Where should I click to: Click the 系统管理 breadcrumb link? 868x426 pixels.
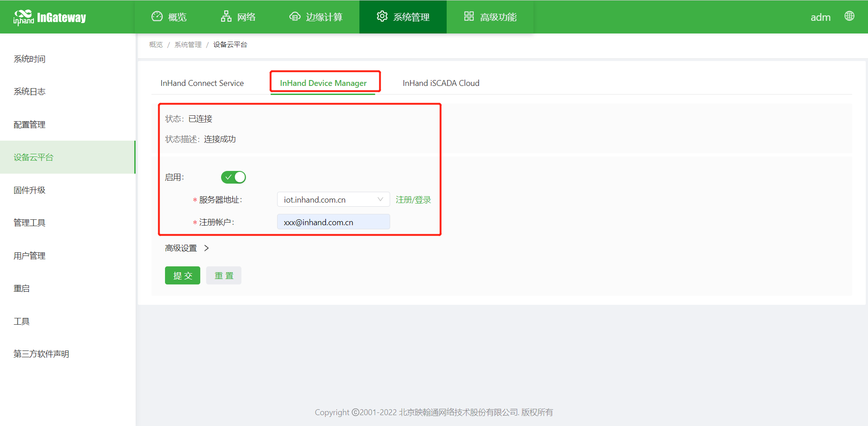coord(188,45)
